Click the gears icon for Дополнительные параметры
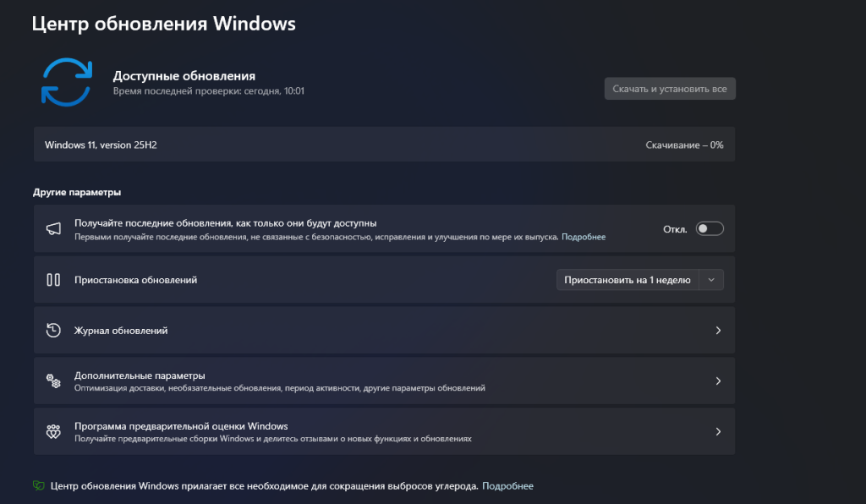This screenshot has height=504, width=866. coord(53,381)
